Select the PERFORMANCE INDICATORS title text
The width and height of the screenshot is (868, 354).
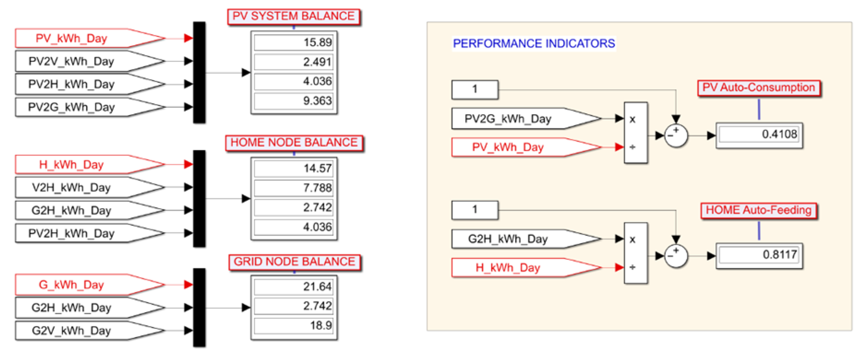[x=534, y=43]
